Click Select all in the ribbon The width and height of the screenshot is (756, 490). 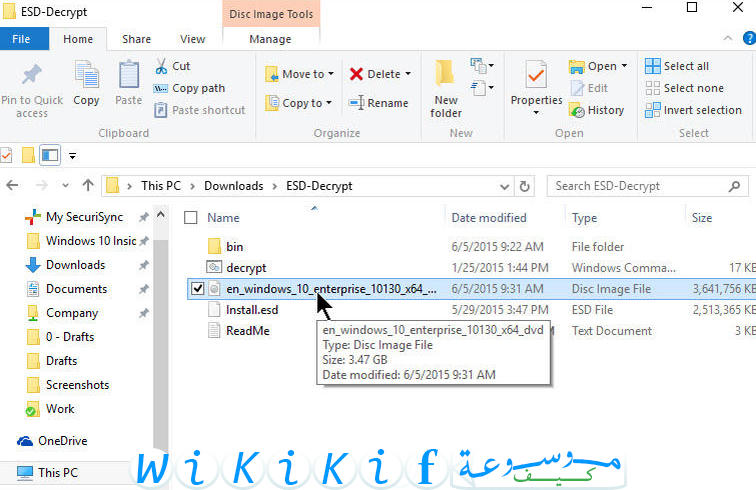coord(677,66)
